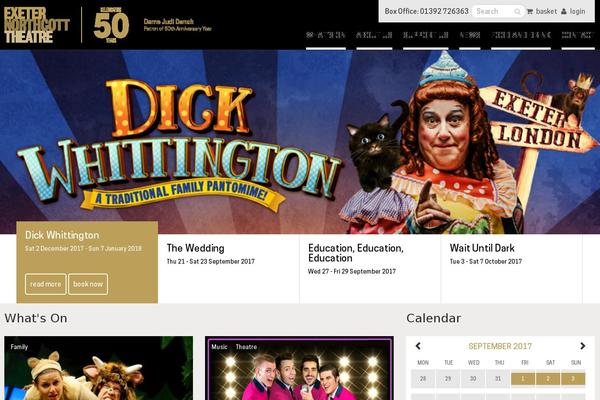This screenshot has height=400, width=600.
Task: Click the Dick Whittington hero banner
Action: coord(300,142)
